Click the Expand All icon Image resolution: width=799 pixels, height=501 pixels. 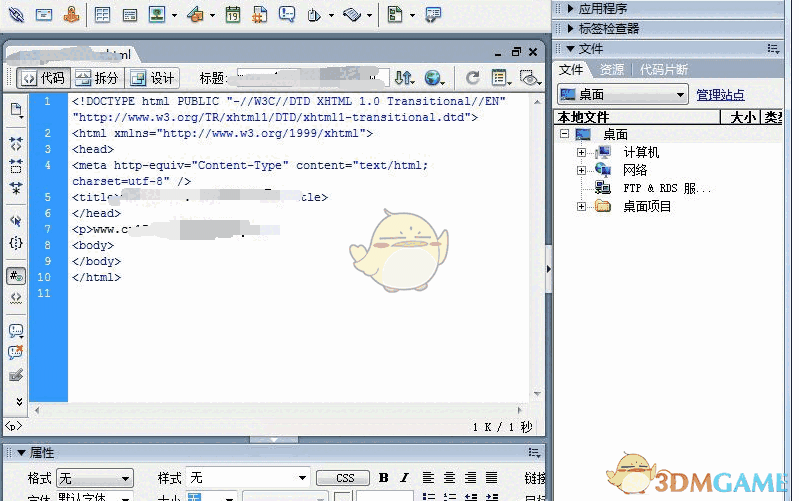16,188
